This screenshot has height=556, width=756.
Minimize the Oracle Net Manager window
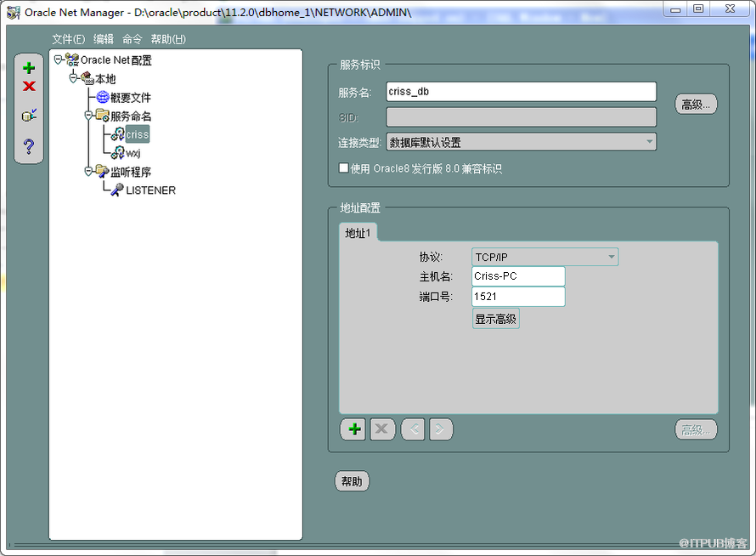pos(675,9)
